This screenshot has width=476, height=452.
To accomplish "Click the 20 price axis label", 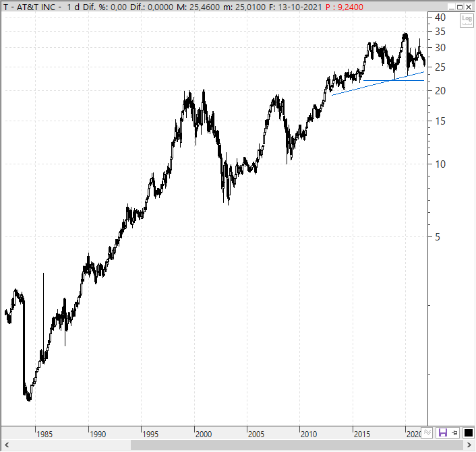I will click(440, 91).
